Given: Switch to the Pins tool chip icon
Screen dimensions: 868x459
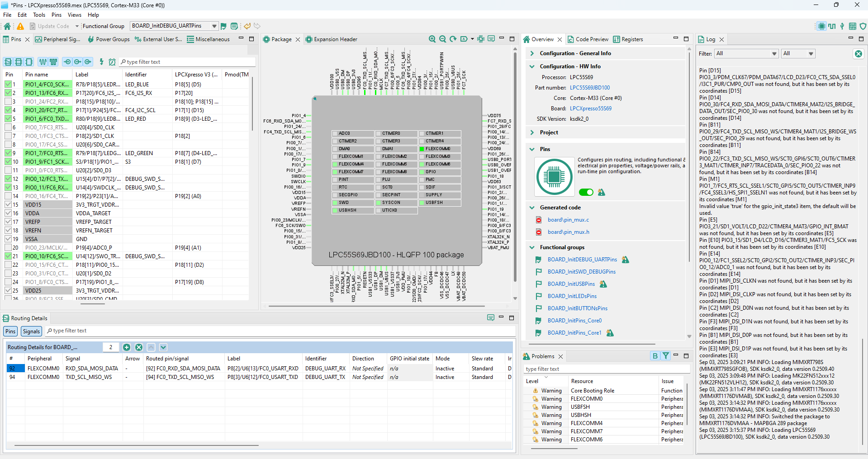Looking at the screenshot, I should click(821, 26).
